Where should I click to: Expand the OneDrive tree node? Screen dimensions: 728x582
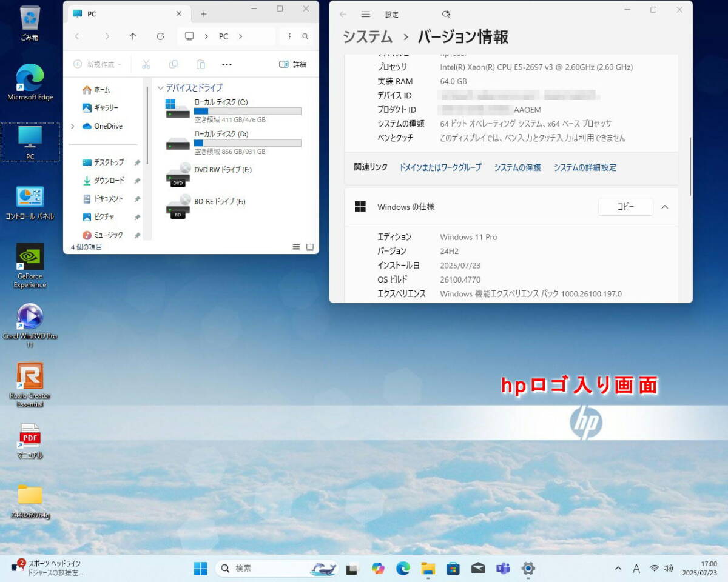73,126
